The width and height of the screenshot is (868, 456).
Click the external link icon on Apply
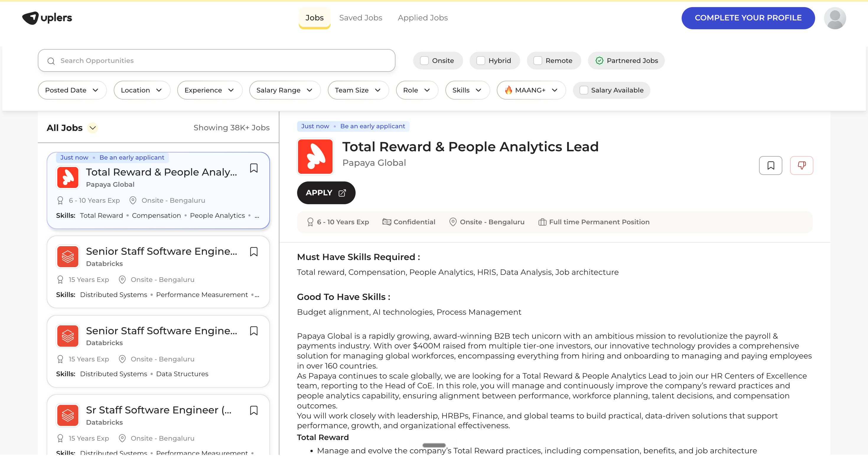(342, 193)
